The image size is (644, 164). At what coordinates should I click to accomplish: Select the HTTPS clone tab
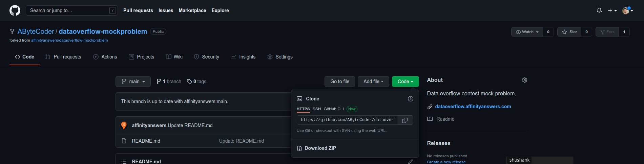pos(303,109)
